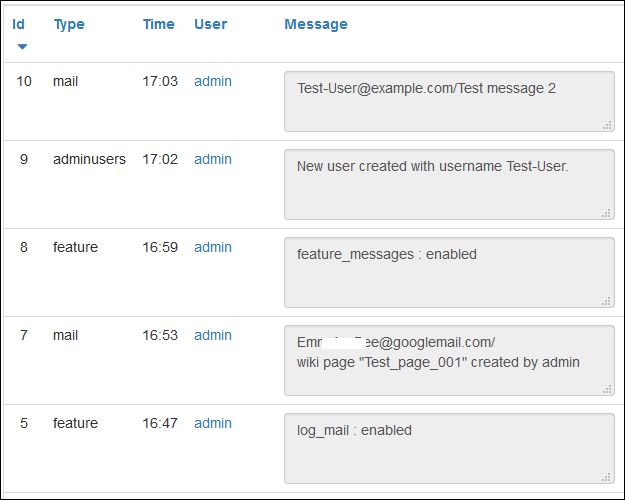Sort by Message column header
Screen dimensions: 625x500
point(316,24)
